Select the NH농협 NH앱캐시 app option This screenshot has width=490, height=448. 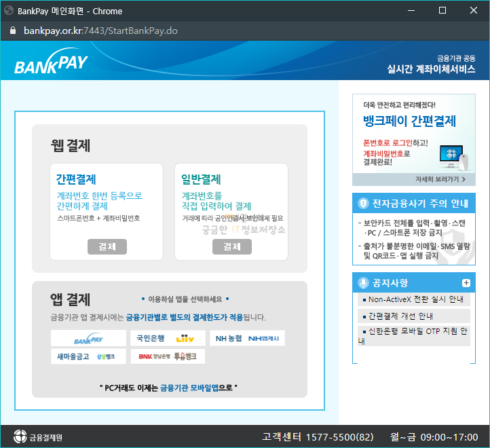[x=247, y=338]
